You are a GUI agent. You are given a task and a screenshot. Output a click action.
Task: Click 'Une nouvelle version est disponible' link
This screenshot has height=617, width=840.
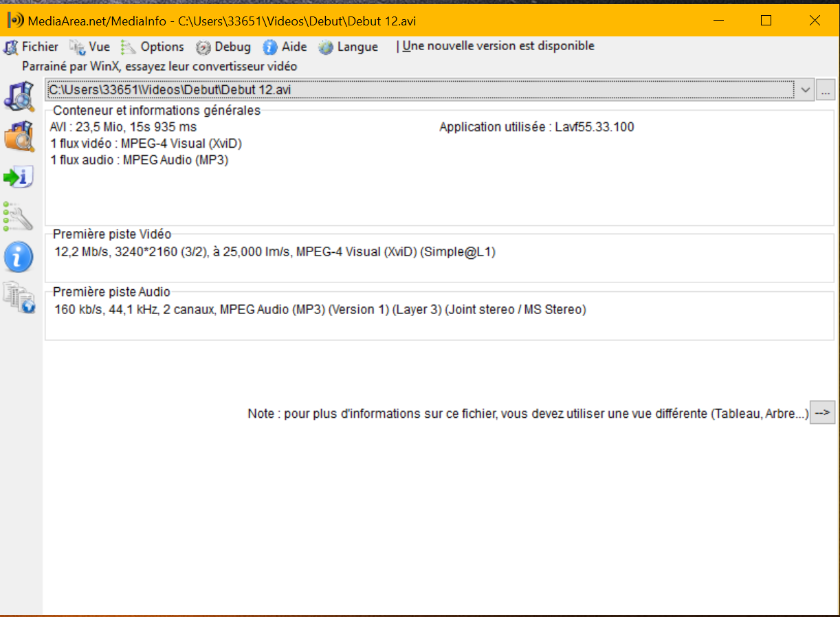(x=498, y=46)
